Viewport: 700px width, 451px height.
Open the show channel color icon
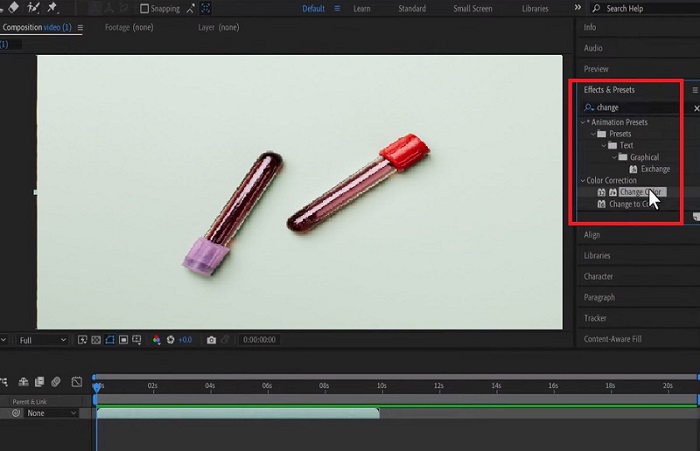156,340
